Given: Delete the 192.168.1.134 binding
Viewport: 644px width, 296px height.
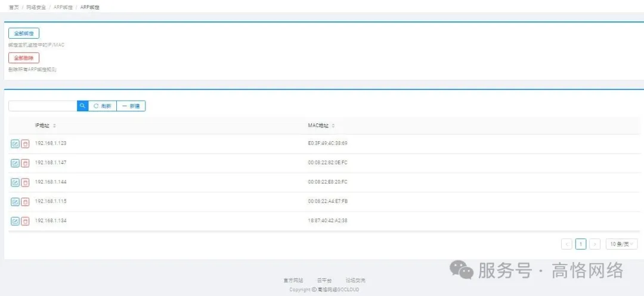Looking at the screenshot, I should (25, 221).
